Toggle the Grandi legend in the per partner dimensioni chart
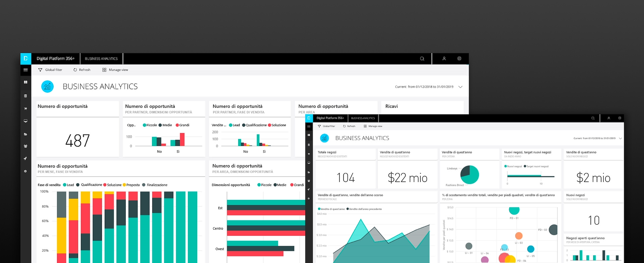This screenshot has width=644, height=263. (x=182, y=125)
